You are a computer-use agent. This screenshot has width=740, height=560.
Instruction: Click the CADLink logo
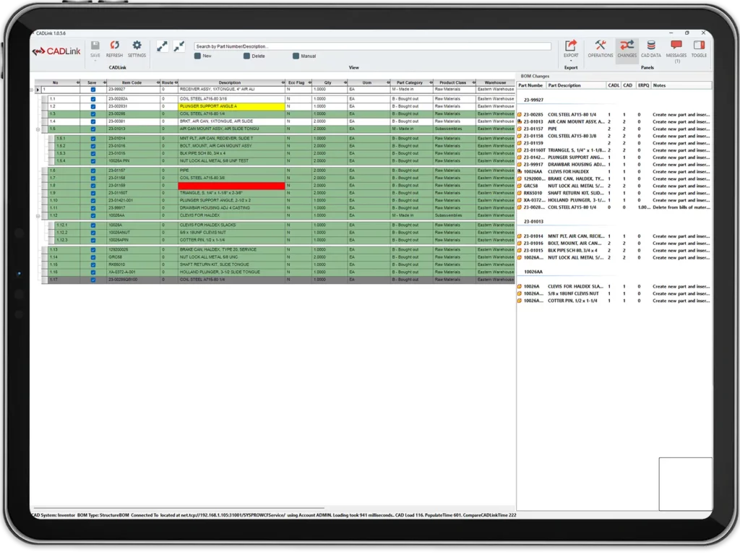(56, 51)
